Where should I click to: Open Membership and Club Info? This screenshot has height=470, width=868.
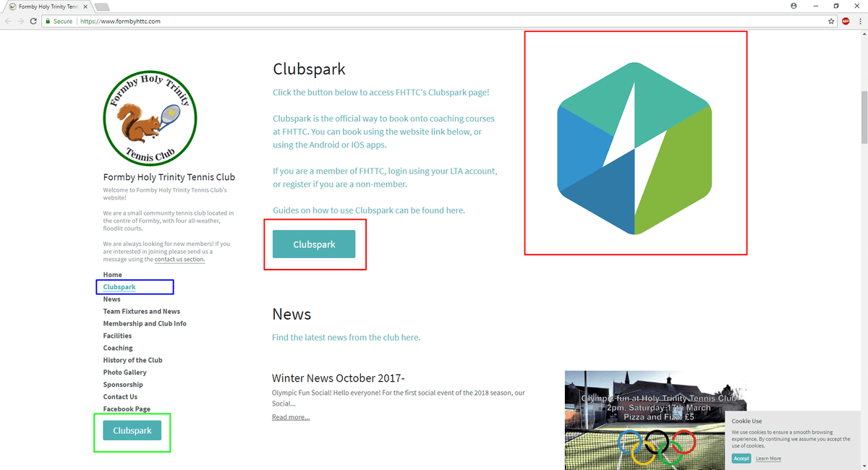click(145, 324)
